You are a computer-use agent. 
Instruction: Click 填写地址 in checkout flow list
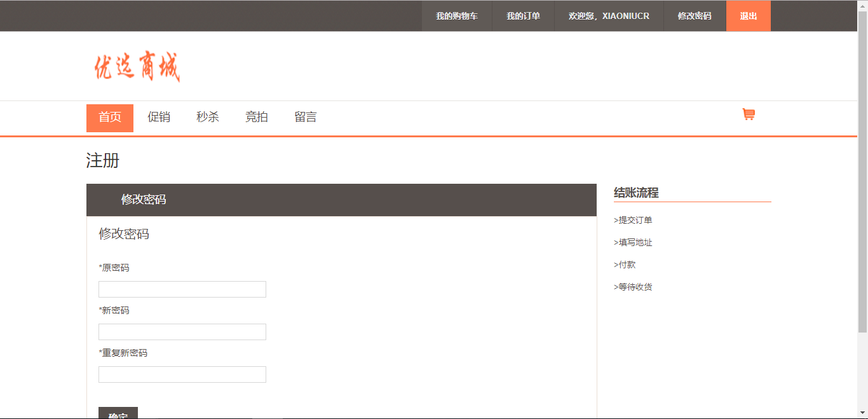[x=635, y=242]
